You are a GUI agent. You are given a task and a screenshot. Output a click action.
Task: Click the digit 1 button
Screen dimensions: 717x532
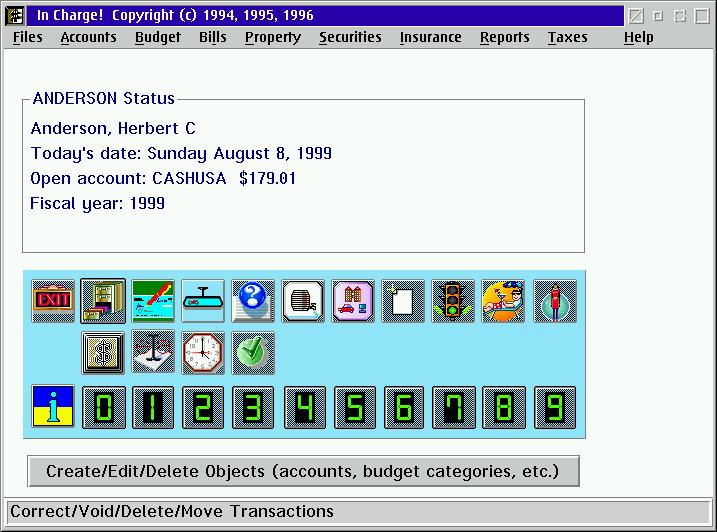click(153, 407)
